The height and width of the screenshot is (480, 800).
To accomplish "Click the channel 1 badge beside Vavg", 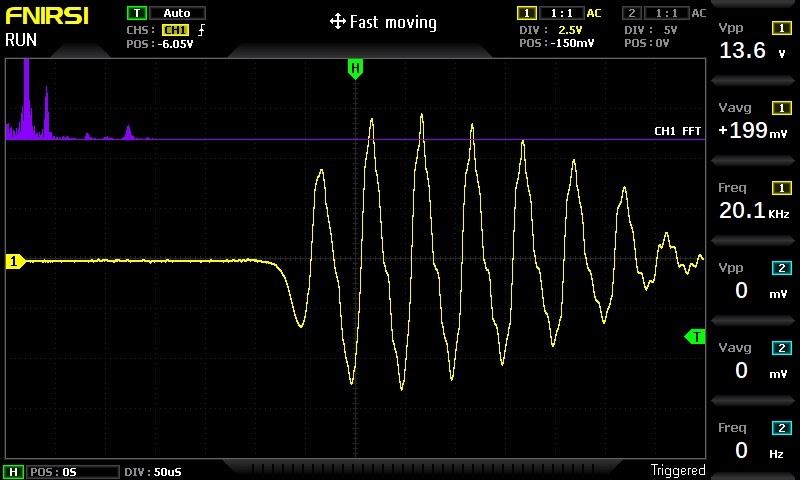I will (x=782, y=108).
